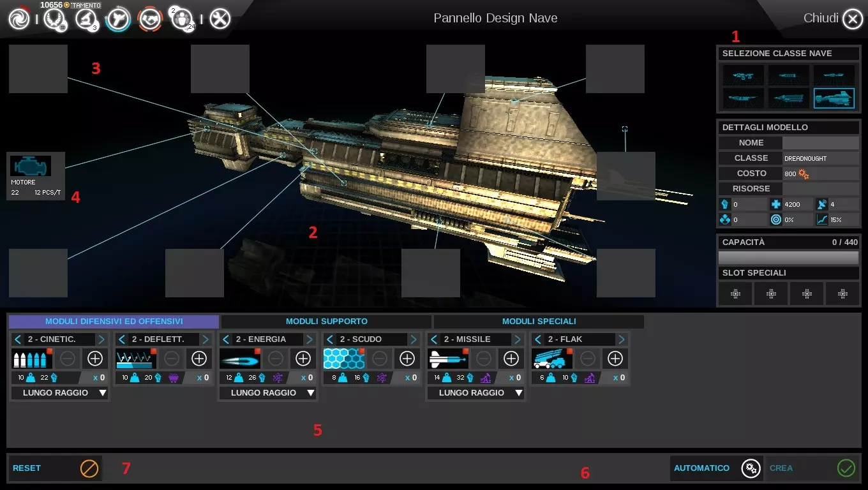Viewport: 868px width, 490px height.
Task: Switch to Moduli Difensivi ed Offensivi tab
Action: 114,321
